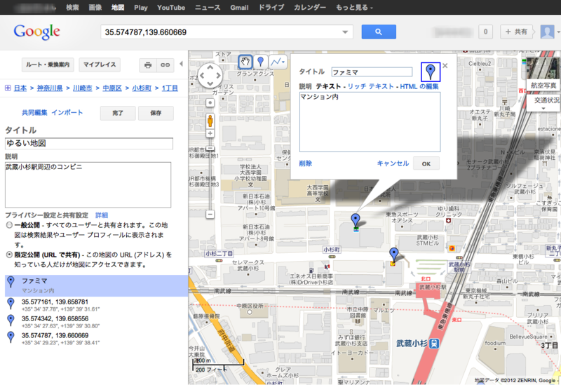Click キャンセル in the popup

click(x=393, y=163)
